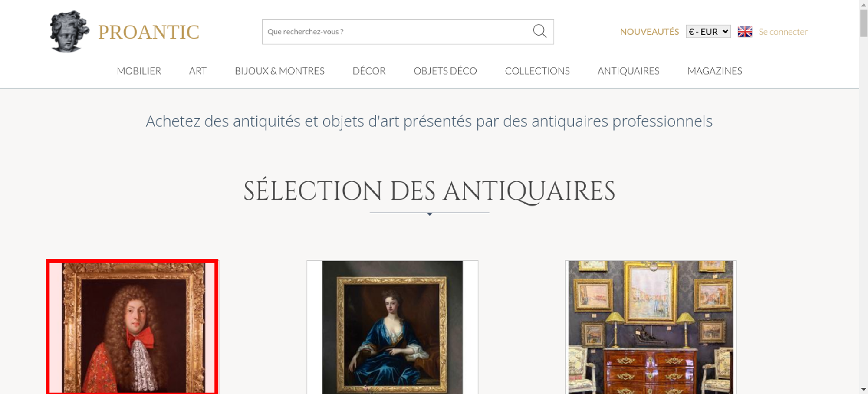Go to the OBJETS DÉCO menu
This screenshot has width=868, height=394.
click(x=445, y=71)
